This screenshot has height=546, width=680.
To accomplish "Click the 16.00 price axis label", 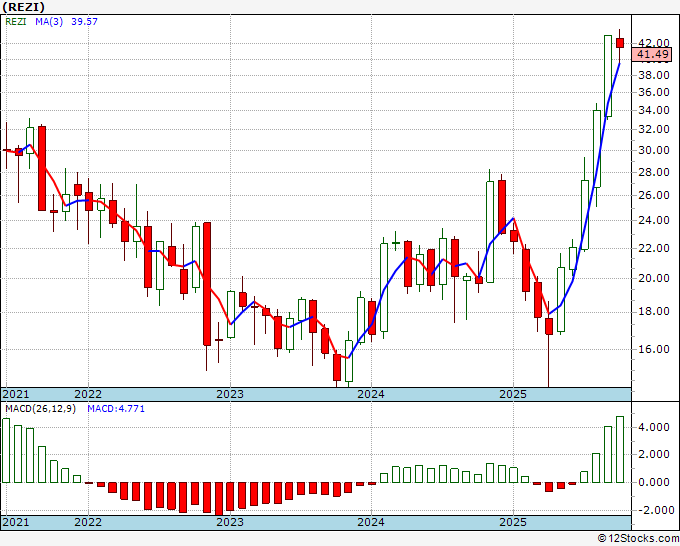I will 654,349.
